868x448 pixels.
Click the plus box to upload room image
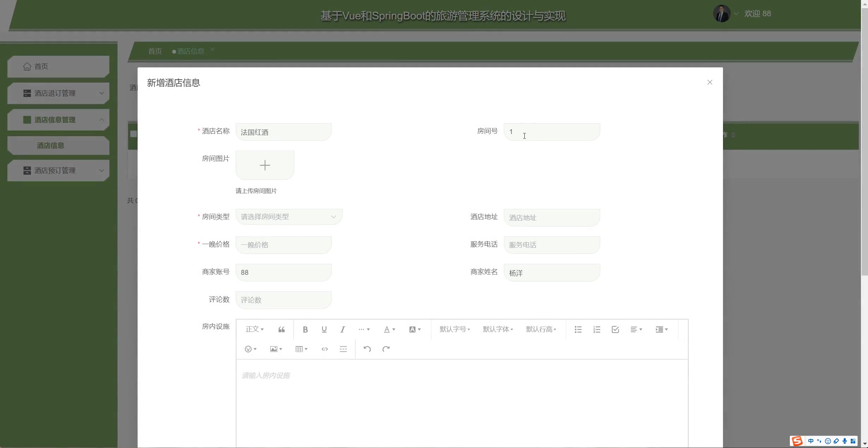(265, 165)
